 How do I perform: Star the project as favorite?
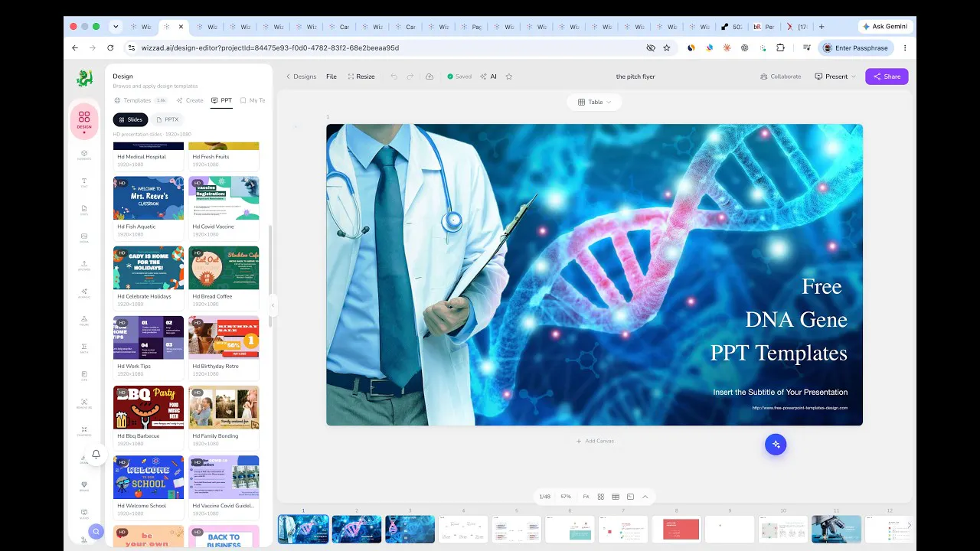pos(509,77)
